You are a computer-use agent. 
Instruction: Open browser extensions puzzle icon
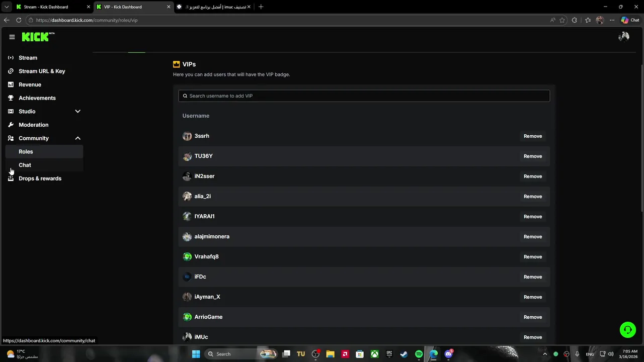pos(575,20)
